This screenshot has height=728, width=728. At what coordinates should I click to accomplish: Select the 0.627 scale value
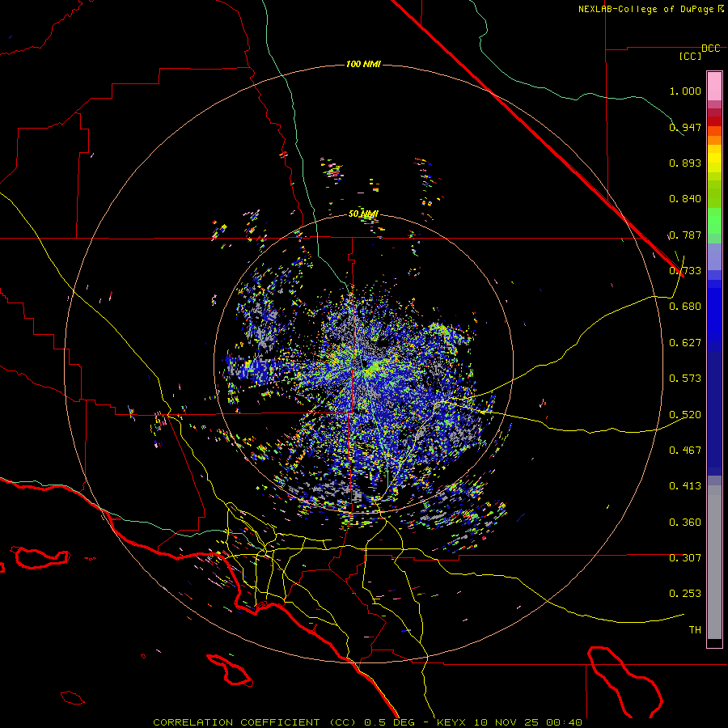[x=685, y=343]
